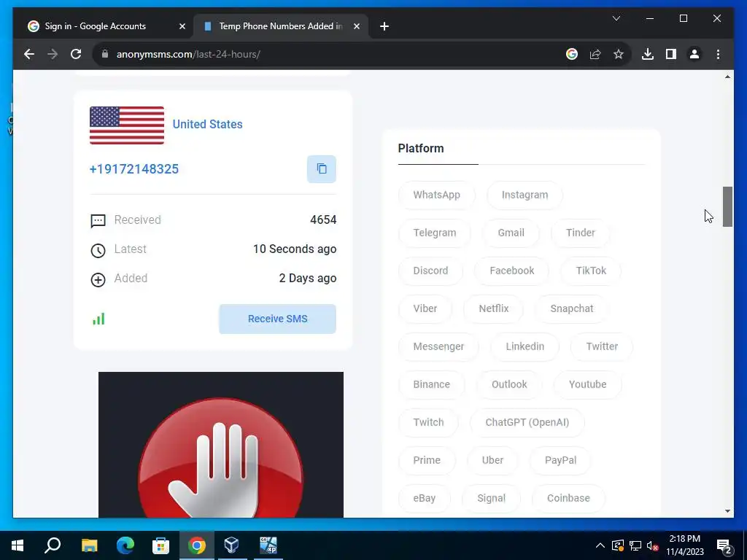747x560 pixels.
Task: Choose the Binance platform tag
Action: (x=431, y=384)
